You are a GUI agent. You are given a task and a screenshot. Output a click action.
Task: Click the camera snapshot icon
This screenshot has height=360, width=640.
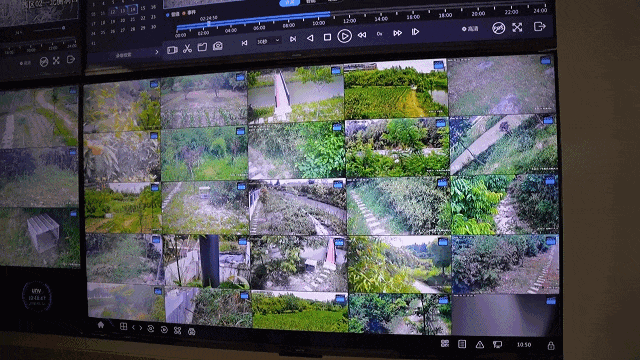pos(218,46)
